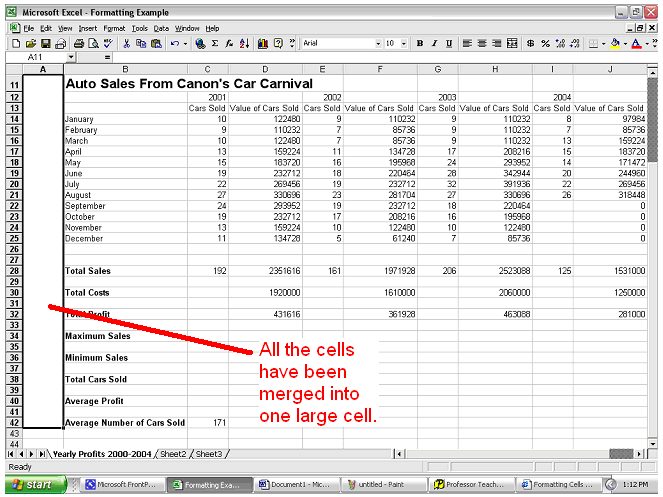Open the Arial font name dropdown
Screen dimensions: 663x497
(378, 44)
